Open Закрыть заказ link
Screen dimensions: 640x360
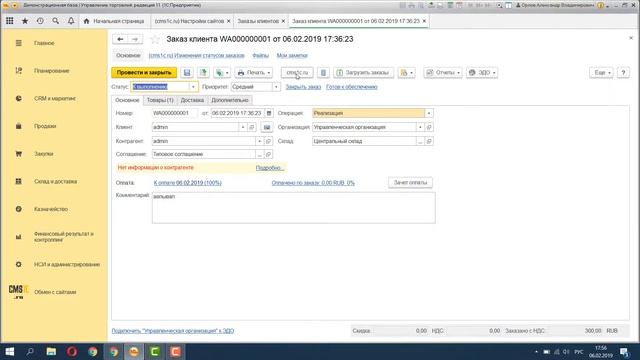pos(303,87)
